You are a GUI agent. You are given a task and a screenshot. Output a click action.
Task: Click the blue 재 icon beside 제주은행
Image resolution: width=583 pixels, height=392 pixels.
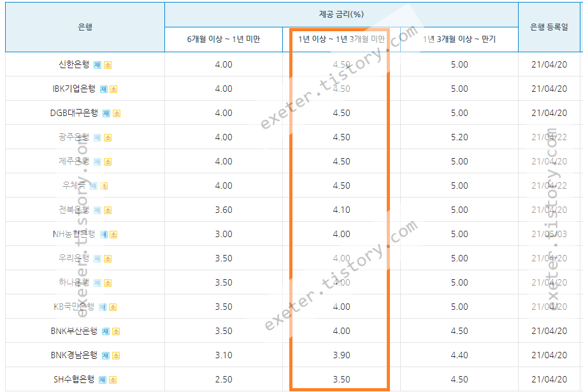[x=97, y=162]
